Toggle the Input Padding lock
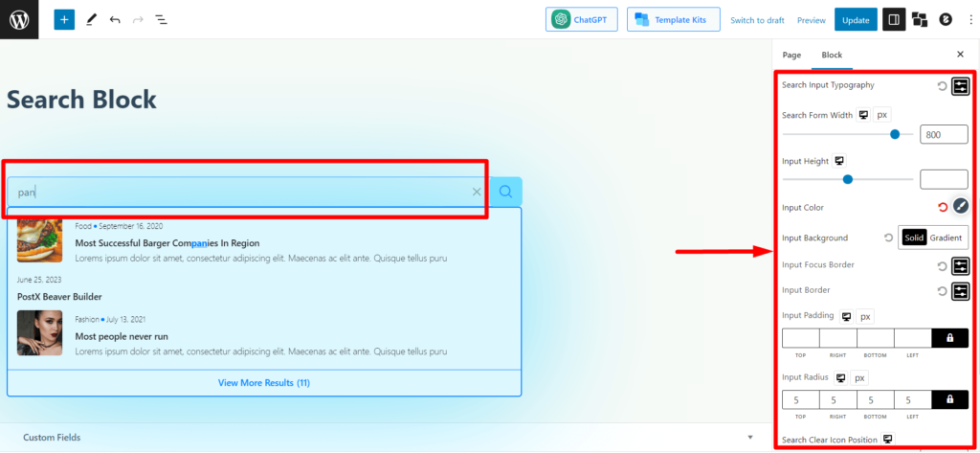 point(950,338)
